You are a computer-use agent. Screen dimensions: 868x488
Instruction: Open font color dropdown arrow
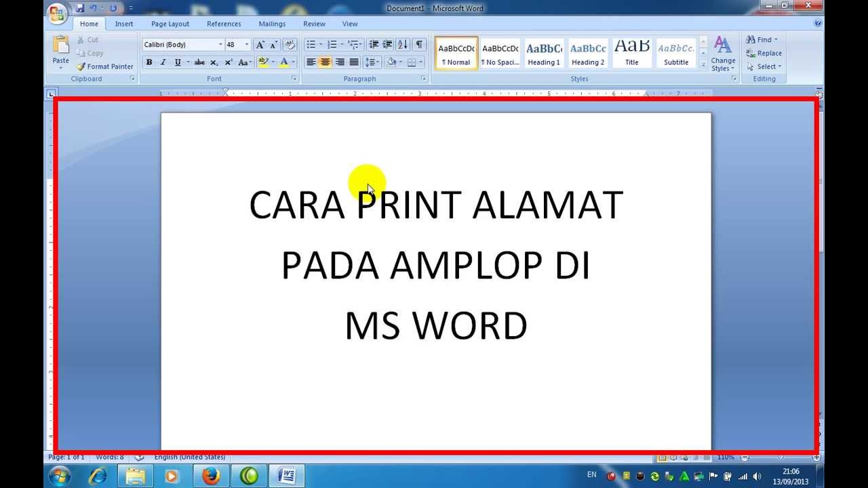[293, 62]
